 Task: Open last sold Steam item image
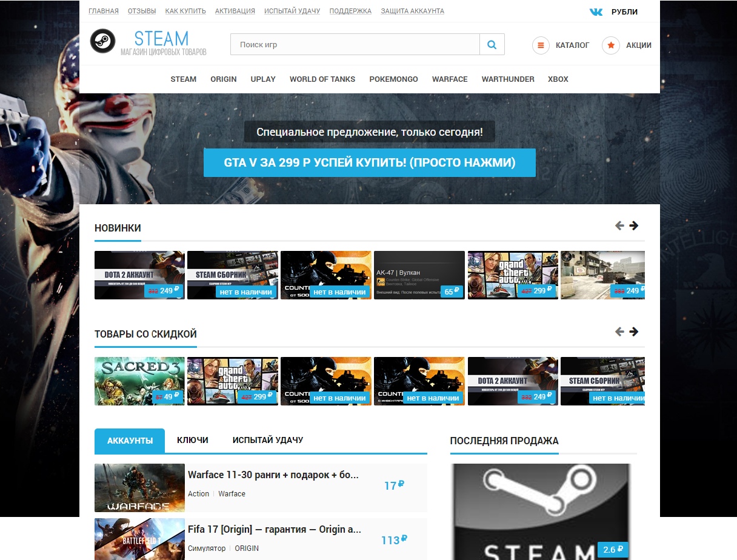point(541,512)
